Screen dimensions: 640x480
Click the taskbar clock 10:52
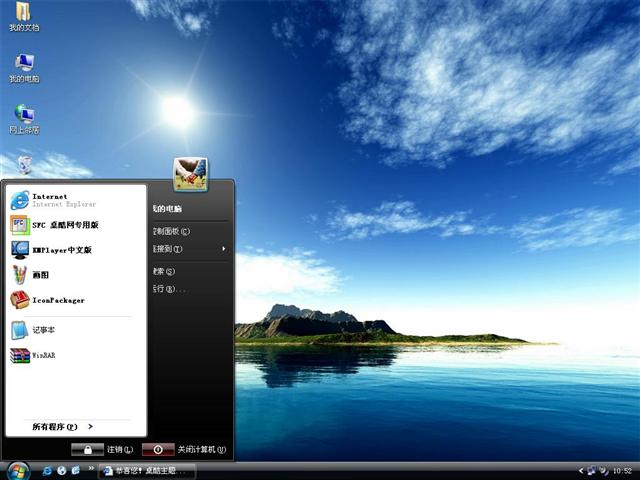622,471
